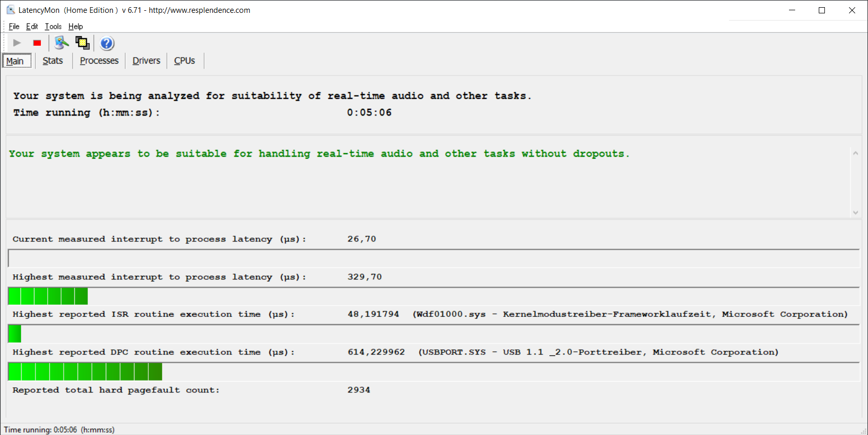This screenshot has width=868, height=435.
Task: Switch to the Stats tab
Action: tap(52, 61)
